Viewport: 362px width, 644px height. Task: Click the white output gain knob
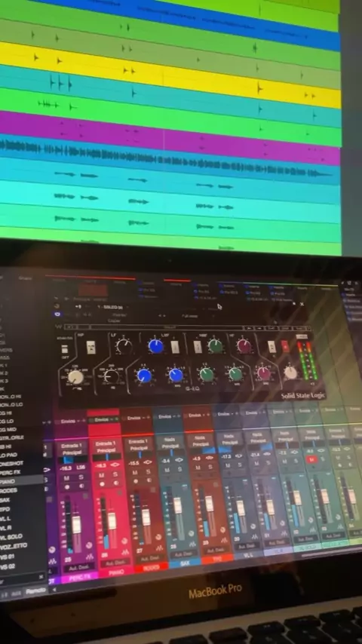coord(290,373)
